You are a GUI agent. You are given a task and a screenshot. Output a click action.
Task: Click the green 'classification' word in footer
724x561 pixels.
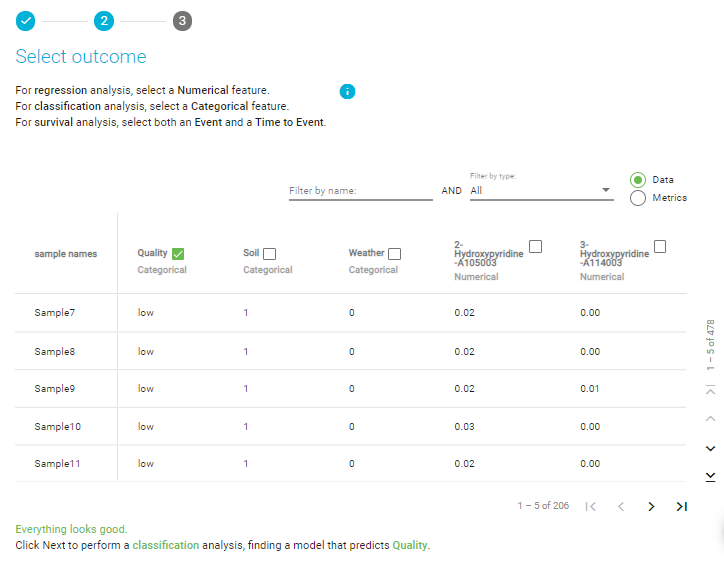(x=166, y=545)
